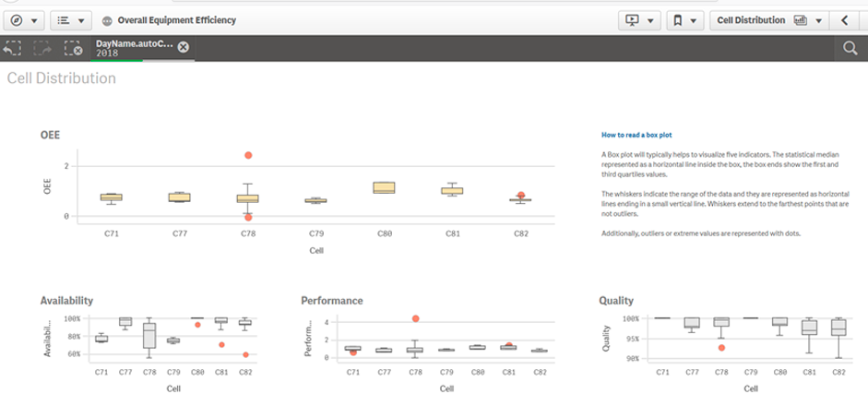Image resolution: width=868 pixels, height=406 pixels.
Task: Select the C78 outlier dot in Performance chart
Action: pos(415,318)
